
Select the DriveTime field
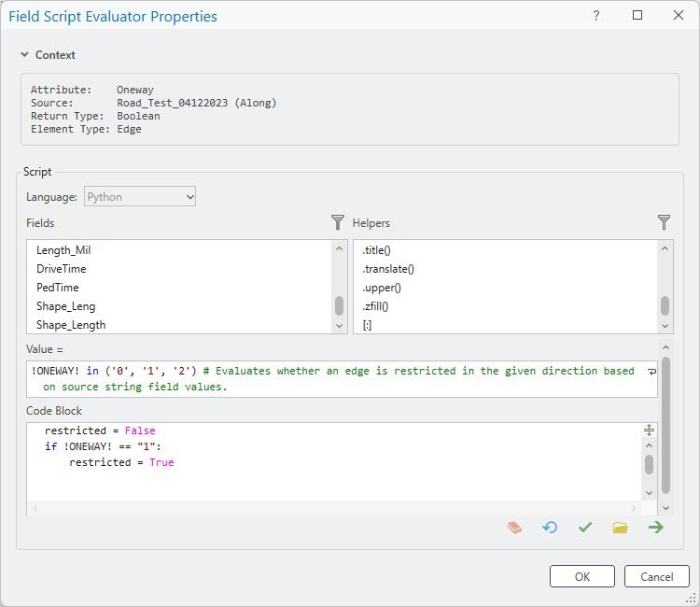point(62,269)
